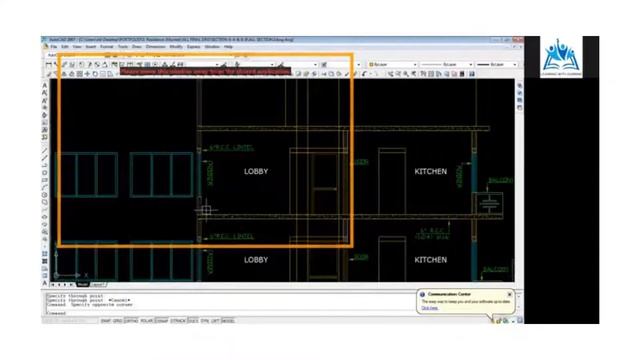Select the Model tab

point(82,284)
